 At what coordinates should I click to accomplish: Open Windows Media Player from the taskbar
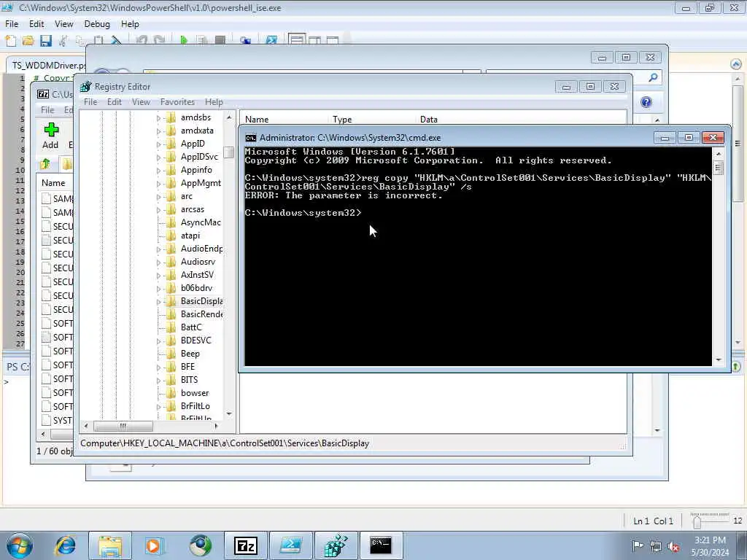coord(155,545)
